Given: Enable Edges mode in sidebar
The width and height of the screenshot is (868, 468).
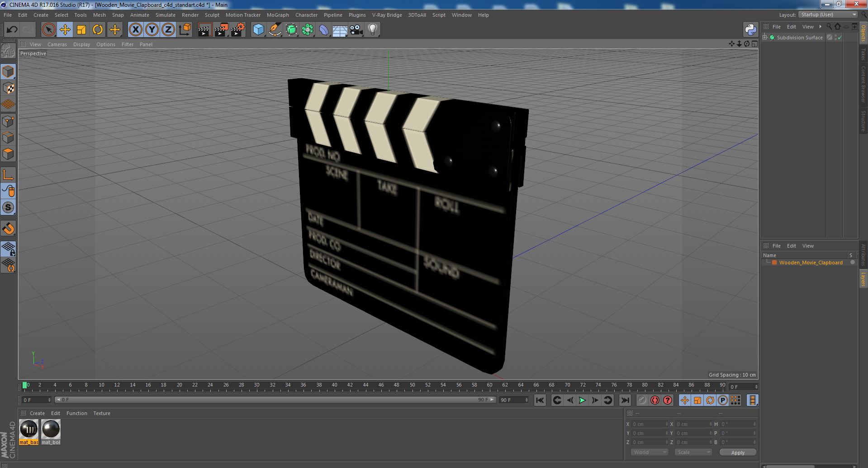Looking at the screenshot, I should 8,138.
